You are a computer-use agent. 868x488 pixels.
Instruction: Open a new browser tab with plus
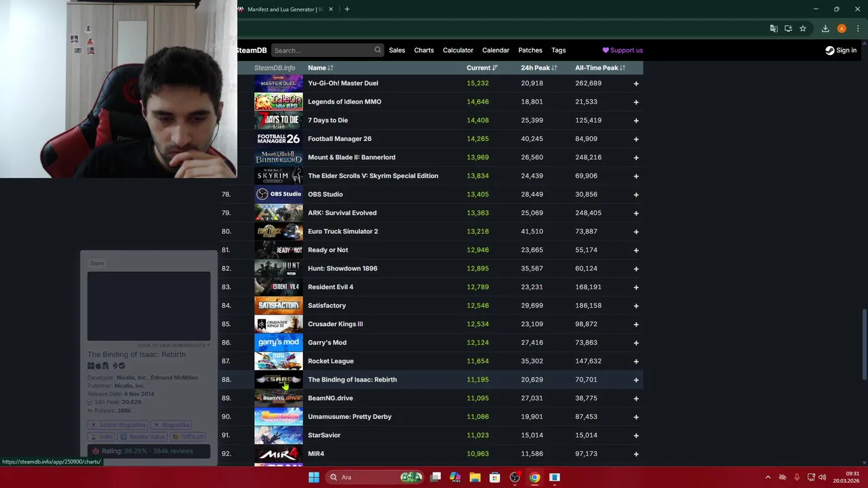click(347, 9)
